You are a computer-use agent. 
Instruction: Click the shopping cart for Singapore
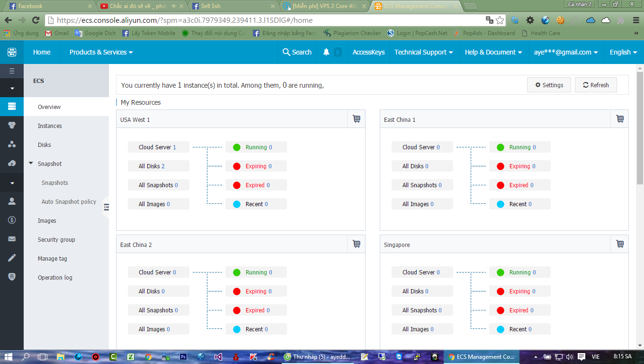(x=620, y=244)
